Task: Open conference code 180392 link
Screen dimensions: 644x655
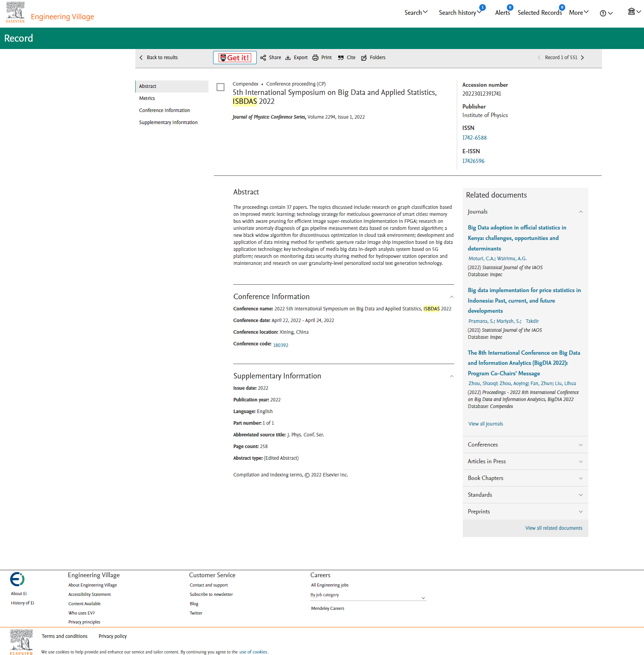Action: coord(280,345)
